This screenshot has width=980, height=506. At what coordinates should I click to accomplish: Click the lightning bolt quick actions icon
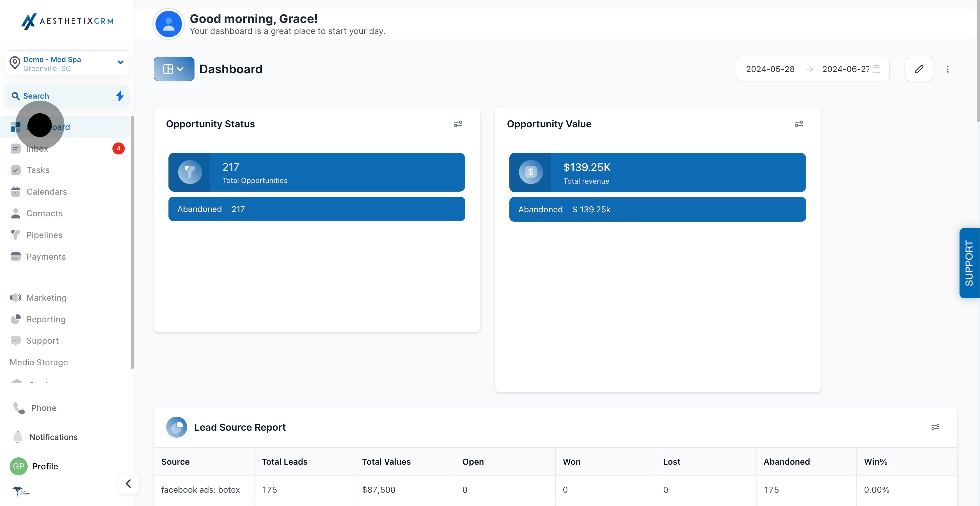(119, 96)
